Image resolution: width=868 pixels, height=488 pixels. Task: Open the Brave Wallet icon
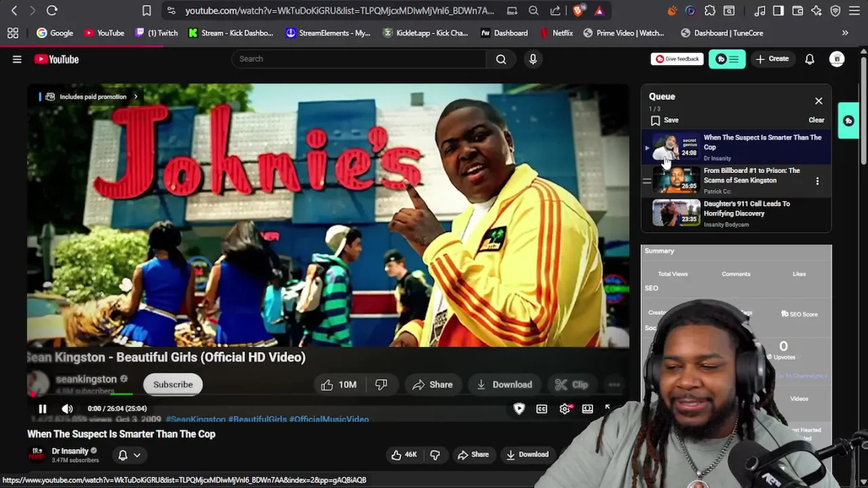pos(797,11)
